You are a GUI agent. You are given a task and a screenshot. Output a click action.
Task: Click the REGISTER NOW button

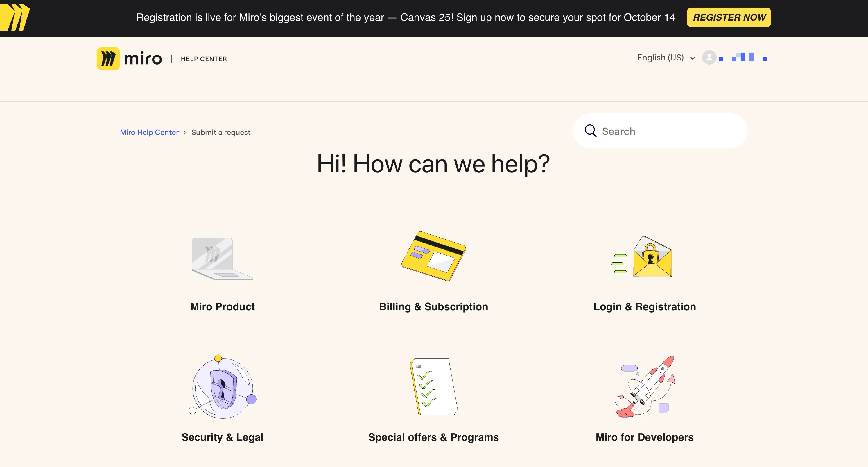click(x=729, y=17)
